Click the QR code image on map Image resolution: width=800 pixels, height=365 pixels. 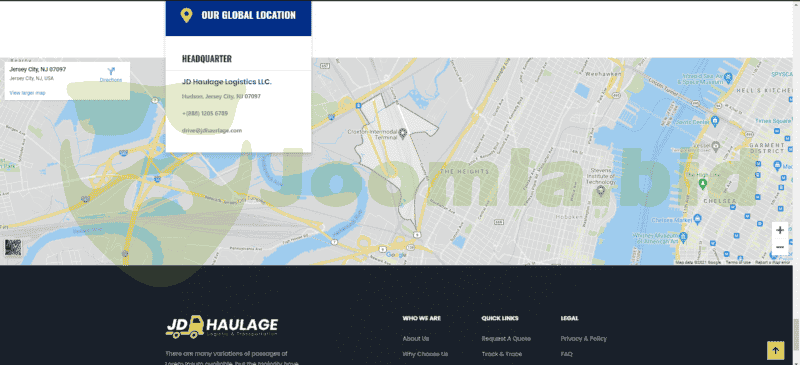click(x=13, y=248)
